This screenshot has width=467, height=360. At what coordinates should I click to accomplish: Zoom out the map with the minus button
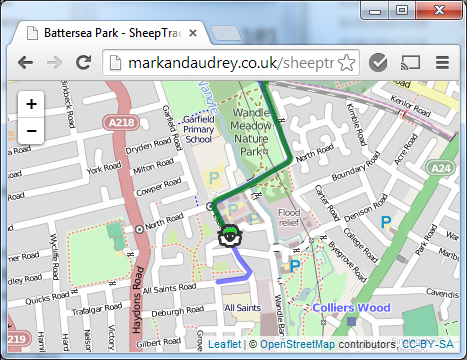tap(31, 131)
